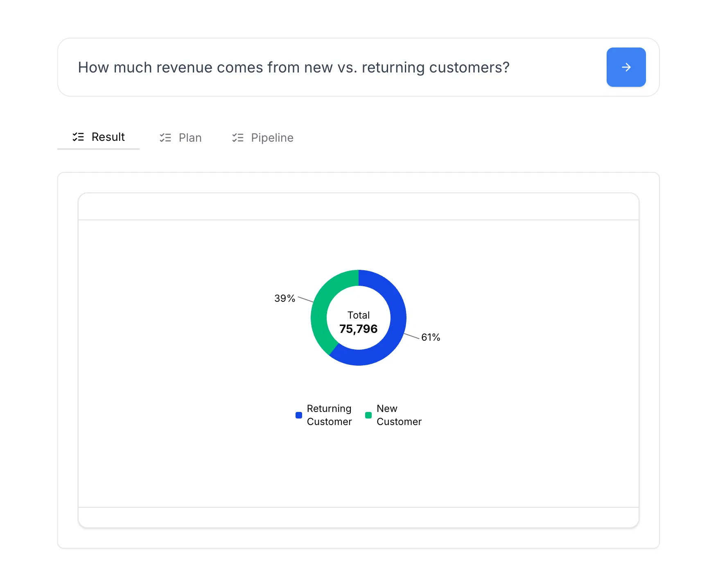Click the arrow icon to submit the question
Image resolution: width=727 pixels, height=588 pixels.
coord(626,67)
